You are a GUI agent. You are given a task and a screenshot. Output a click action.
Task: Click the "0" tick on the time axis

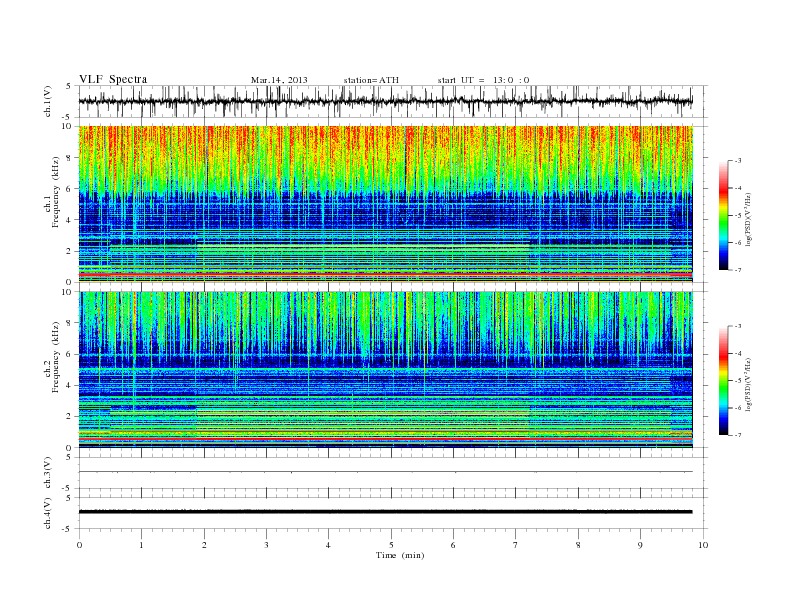(79, 545)
